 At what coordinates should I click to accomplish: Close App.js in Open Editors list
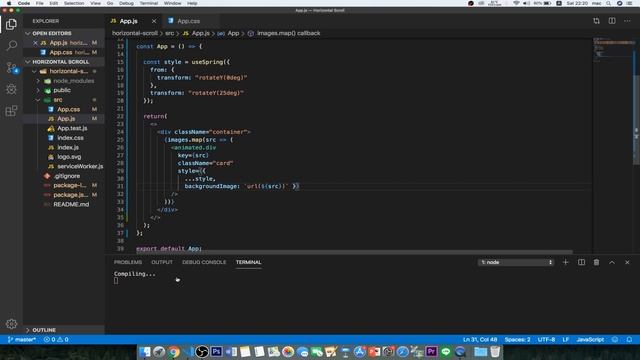[x=36, y=42]
